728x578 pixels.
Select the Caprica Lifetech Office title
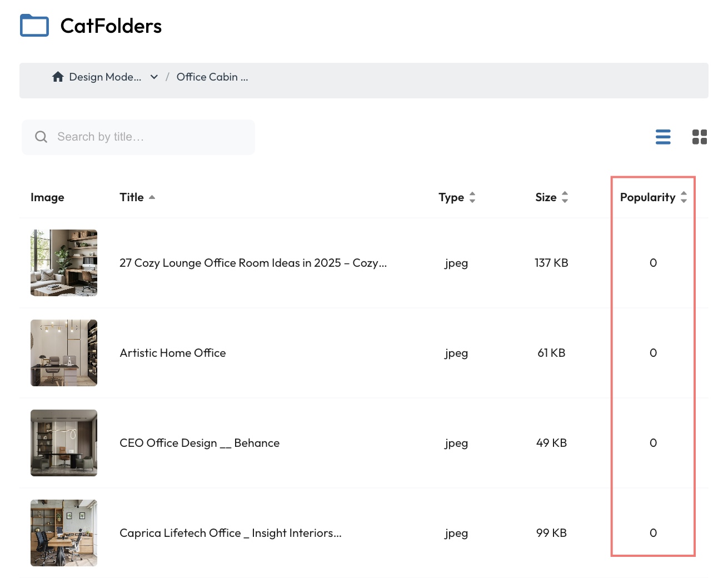coord(231,533)
